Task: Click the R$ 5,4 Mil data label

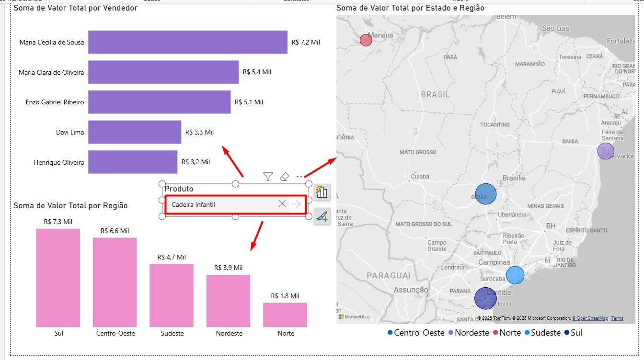Action: pos(257,72)
